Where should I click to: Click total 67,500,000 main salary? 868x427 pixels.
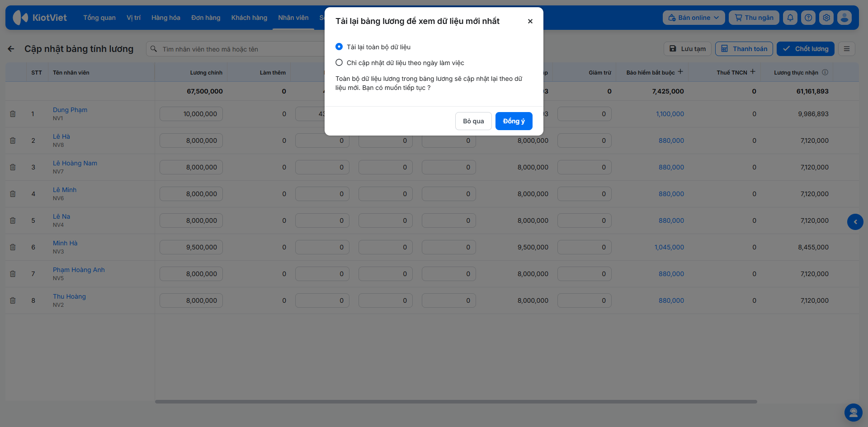(205, 91)
